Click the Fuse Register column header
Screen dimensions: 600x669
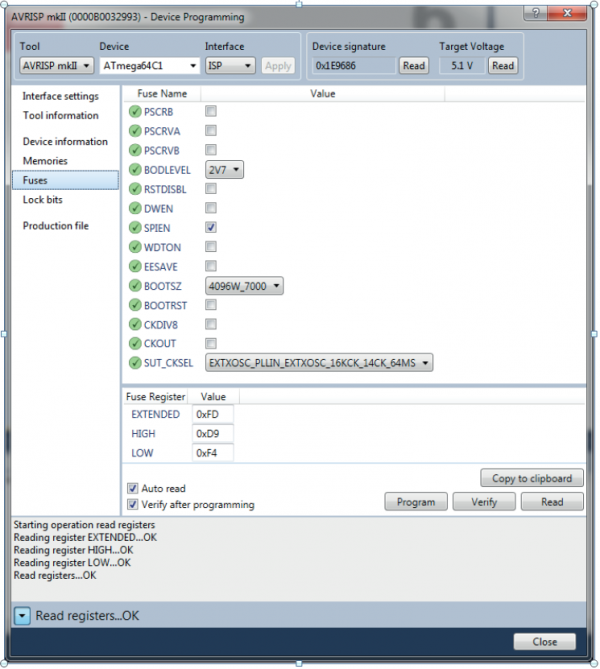(x=156, y=397)
